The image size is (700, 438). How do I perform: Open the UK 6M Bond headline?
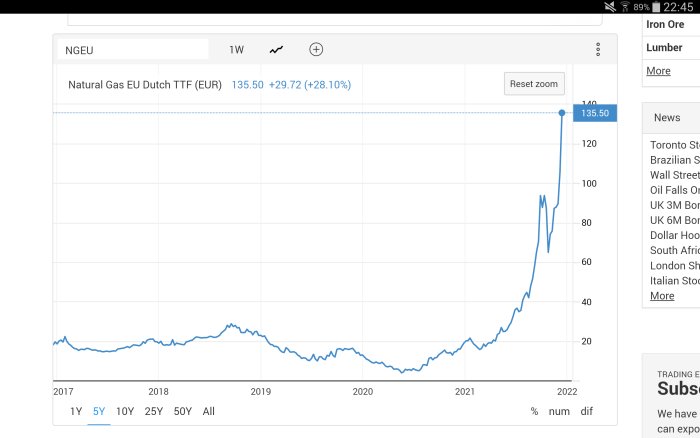(x=675, y=220)
